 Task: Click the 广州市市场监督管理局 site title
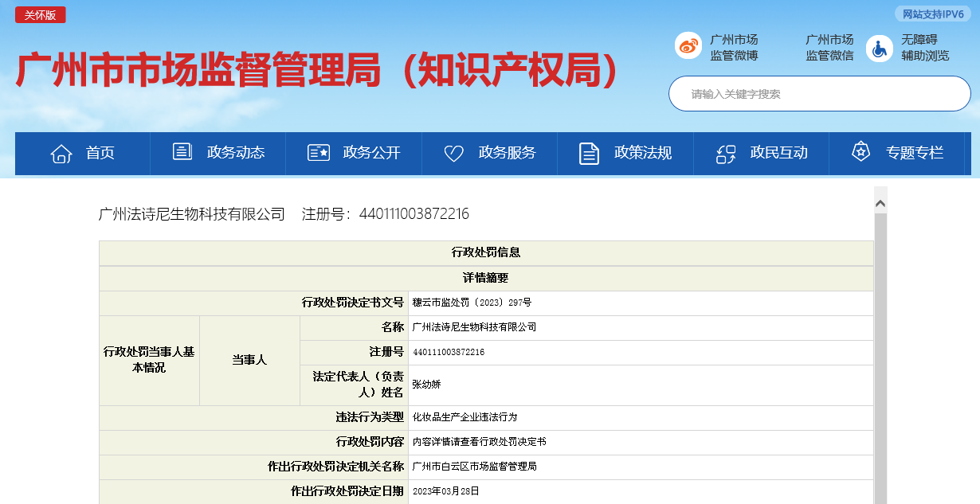click(x=317, y=72)
